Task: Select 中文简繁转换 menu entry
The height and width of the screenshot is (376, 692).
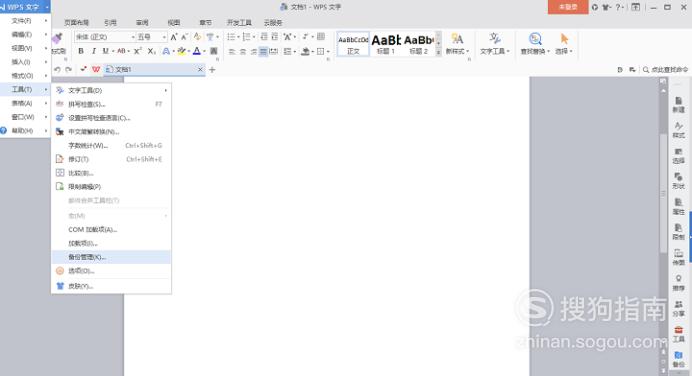Action: (x=111, y=132)
